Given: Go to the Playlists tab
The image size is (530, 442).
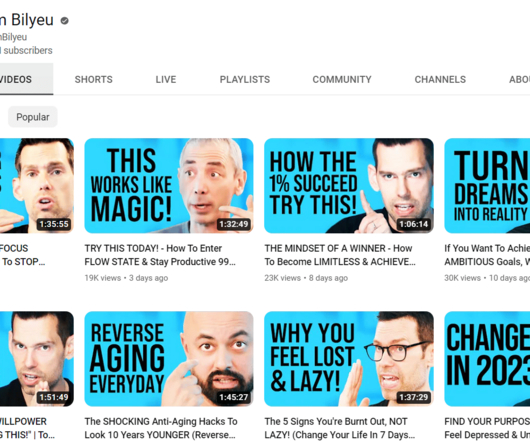Looking at the screenshot, I should coord(245,79).
